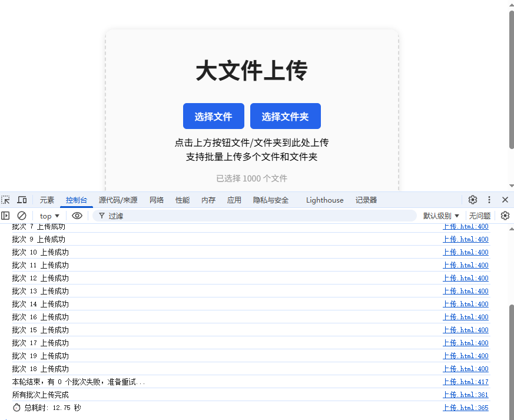The height and width of the screenshot is (420, 514).
Task: Open the DevTools three-dot menu
Action: coord(489,200)
